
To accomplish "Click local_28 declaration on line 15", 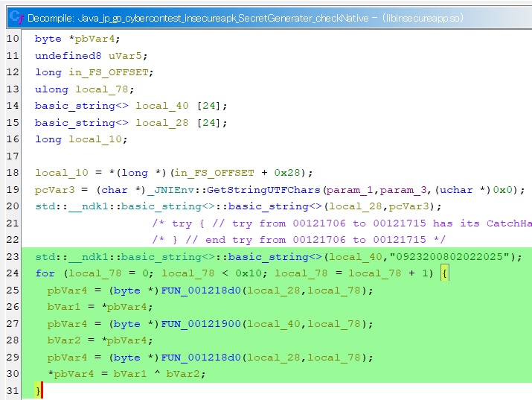I will (x=162, y=123).
